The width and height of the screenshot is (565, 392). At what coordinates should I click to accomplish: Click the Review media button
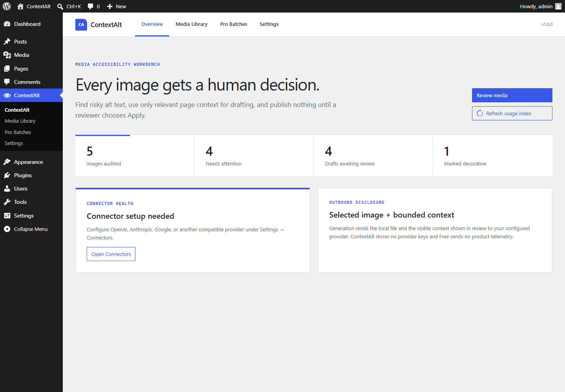pos(512,95)
